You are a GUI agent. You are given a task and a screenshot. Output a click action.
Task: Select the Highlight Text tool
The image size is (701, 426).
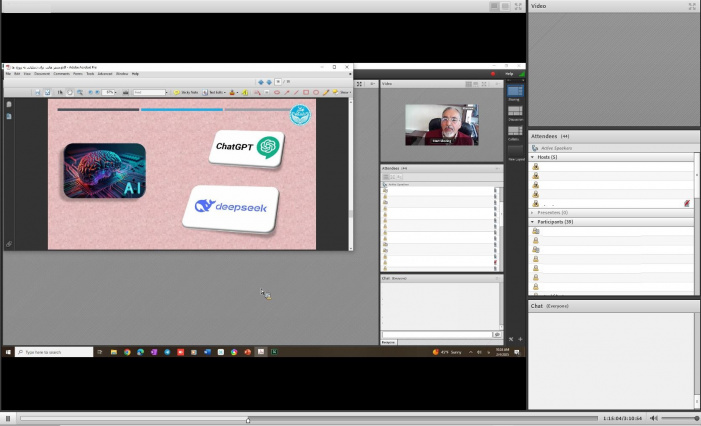click(245, 93)
